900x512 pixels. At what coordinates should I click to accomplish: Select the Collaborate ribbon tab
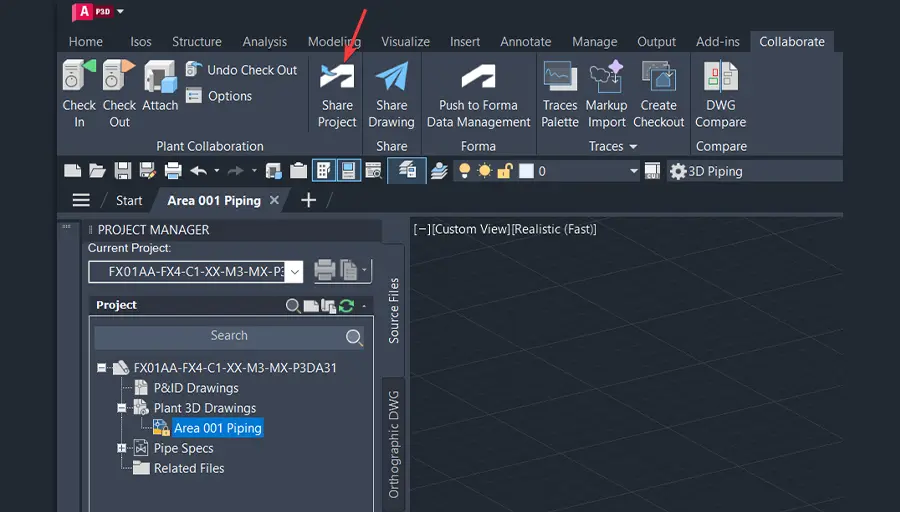coord(792,42)
